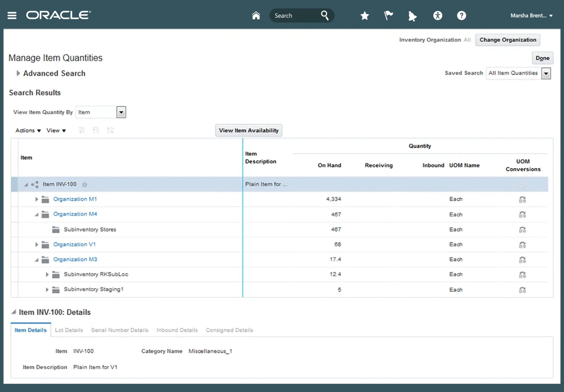
Task: Go to the Home page icon
Action: (256, 15)
